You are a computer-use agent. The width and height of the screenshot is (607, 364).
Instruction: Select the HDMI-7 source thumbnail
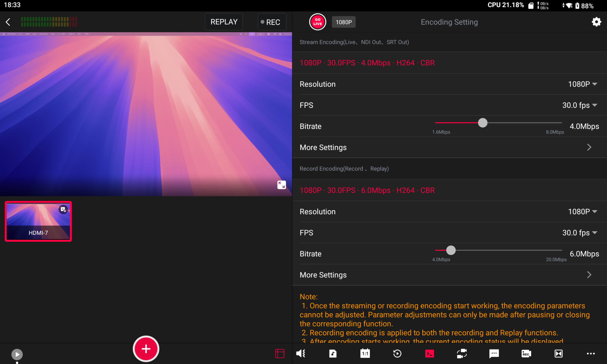[x=38, y=221]
